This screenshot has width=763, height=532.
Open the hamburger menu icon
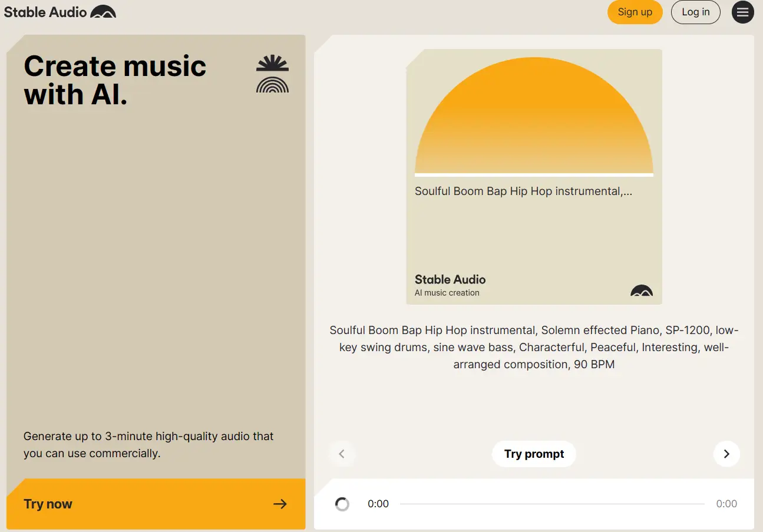(742, 12)
